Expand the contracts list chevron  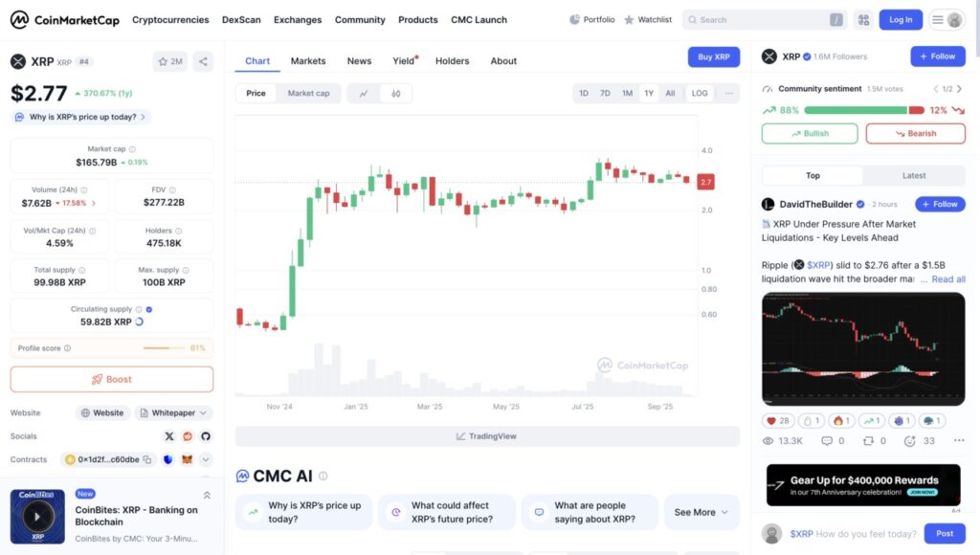[x=206, y=459]
